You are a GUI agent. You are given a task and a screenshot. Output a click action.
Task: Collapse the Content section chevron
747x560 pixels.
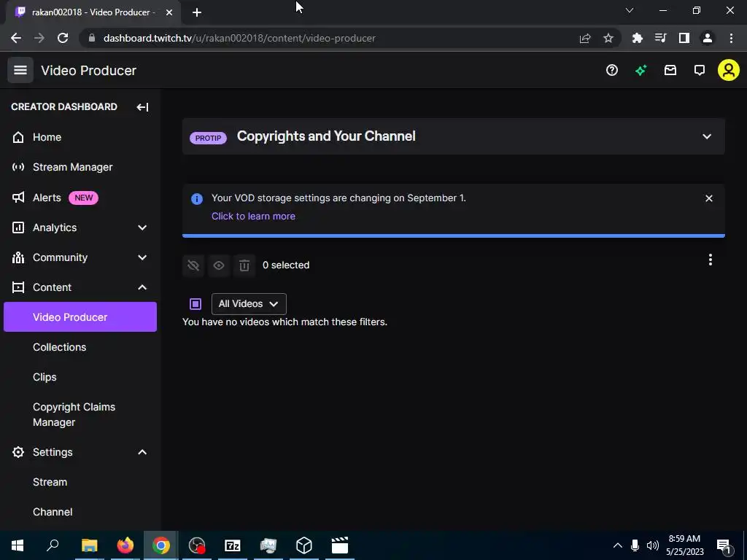point(142,287)
